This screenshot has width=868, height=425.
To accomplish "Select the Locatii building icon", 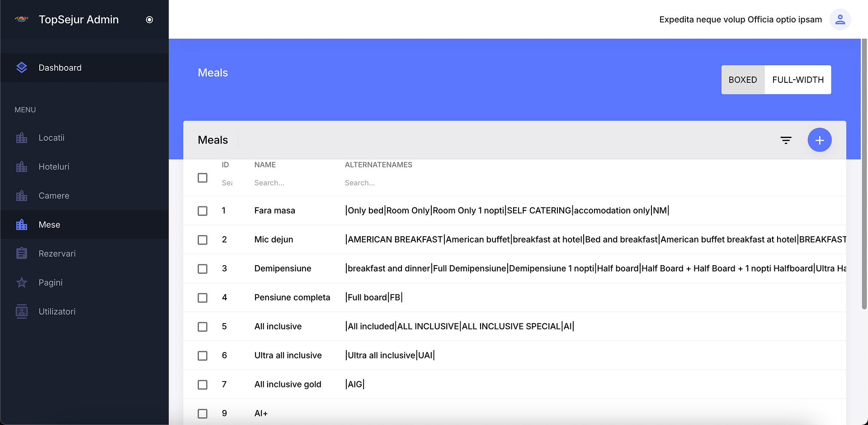I will tap(21, 138).
